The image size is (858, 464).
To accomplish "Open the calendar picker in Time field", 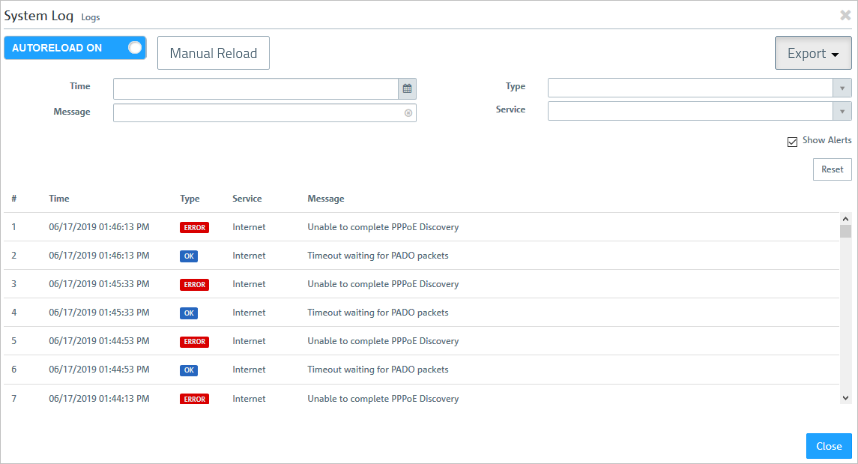I will [x=407, y=88].
